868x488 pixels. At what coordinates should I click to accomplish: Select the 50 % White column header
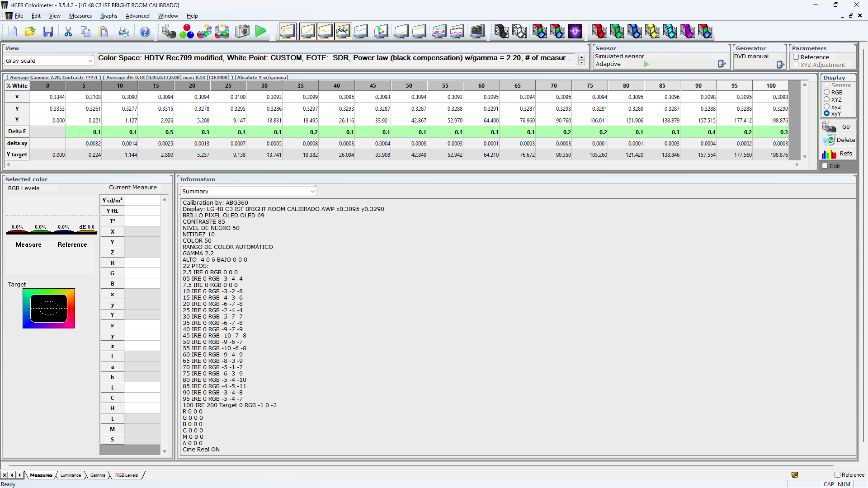(409, 85)
